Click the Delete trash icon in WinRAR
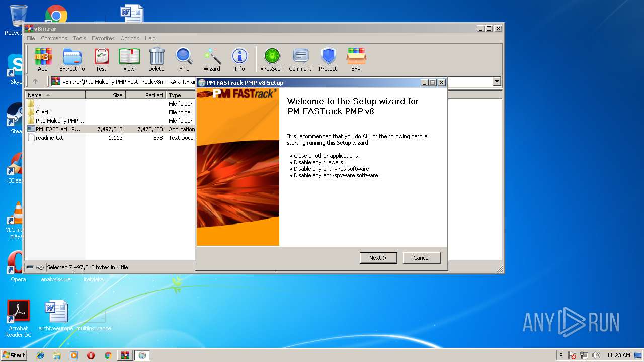This screenshot has height=362, width=644. [x=156, y=60]
